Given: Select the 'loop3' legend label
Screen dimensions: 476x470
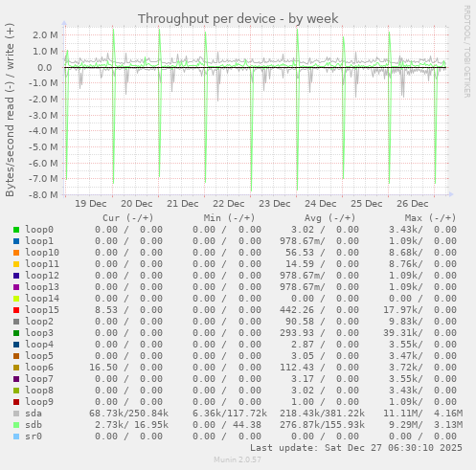Looking at the screenshot, I should [39, 333].
